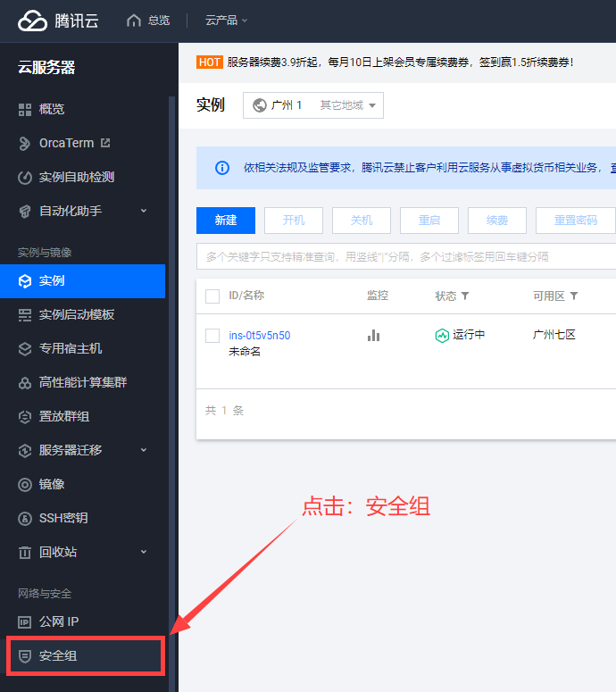This screenshot has height=692, width=616.
Task: Select the 镜像 sidebar icon
Action: point(25,484)
